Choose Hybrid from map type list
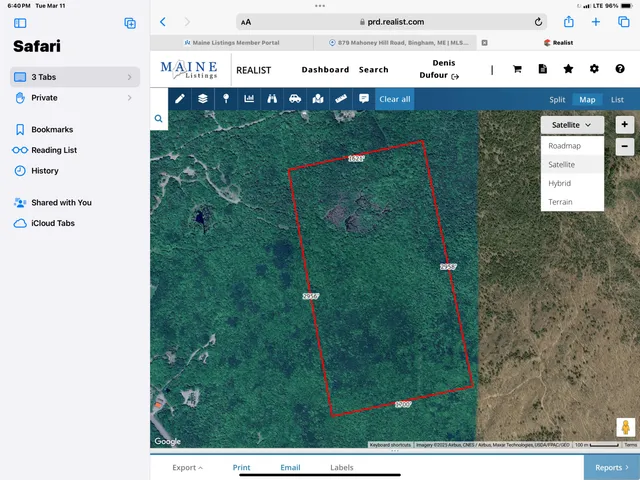 click(x=560, y=183)
